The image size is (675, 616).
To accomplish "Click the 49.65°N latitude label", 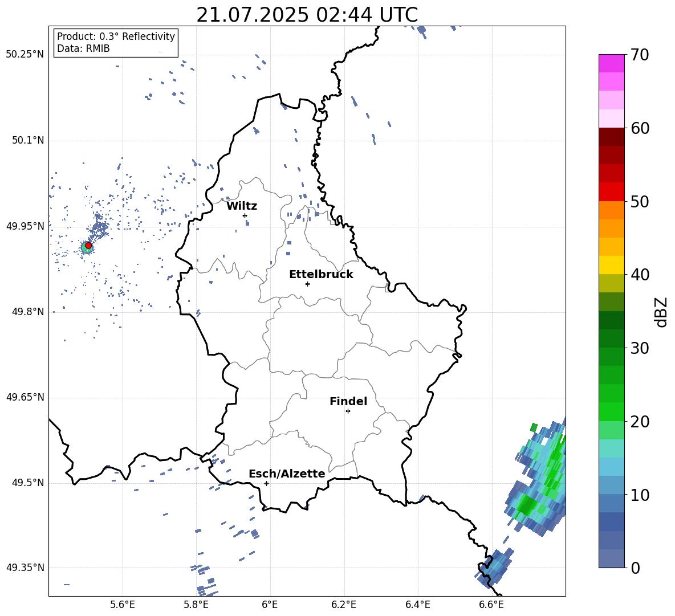I will (x=25, y=397).
